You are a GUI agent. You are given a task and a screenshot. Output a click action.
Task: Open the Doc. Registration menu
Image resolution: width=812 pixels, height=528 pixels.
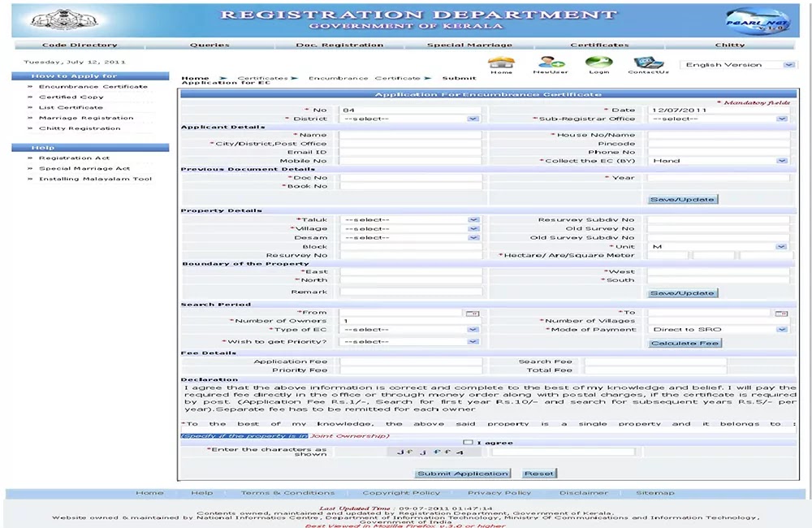pyautogui.click(x=339, y=45)
